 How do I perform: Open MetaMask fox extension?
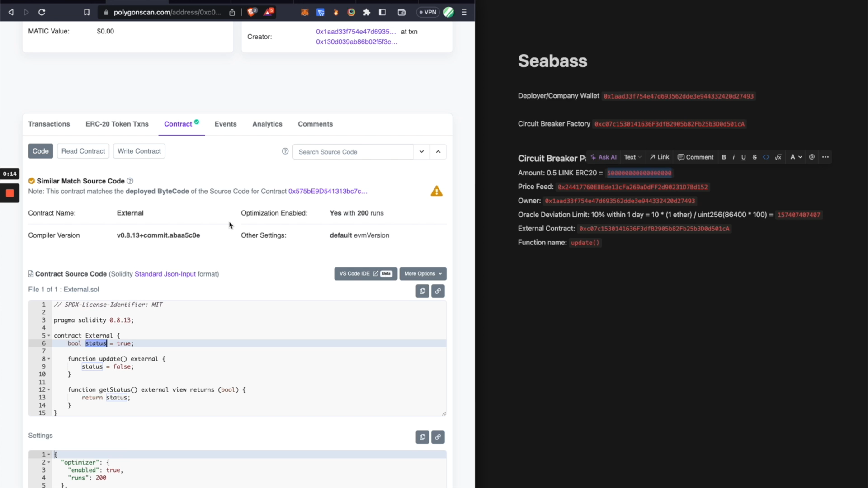(x=305, y=12)
